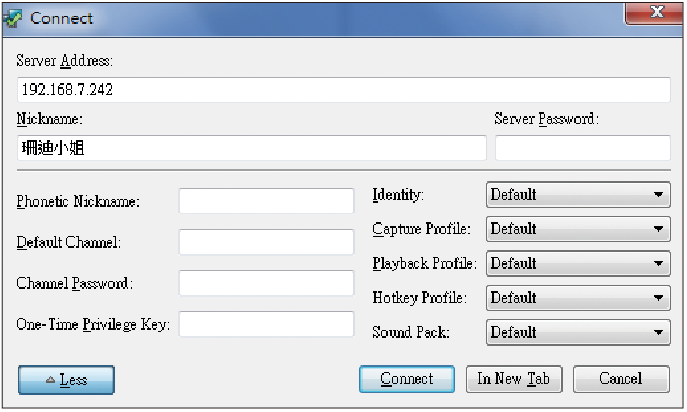Click the Default Channel input box
The image size is (687, 412).
(x=266, y=242)
